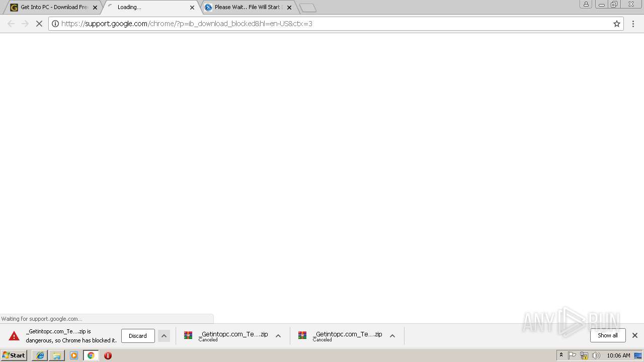Discard the blocked zip download

click(x=138, y=336)
